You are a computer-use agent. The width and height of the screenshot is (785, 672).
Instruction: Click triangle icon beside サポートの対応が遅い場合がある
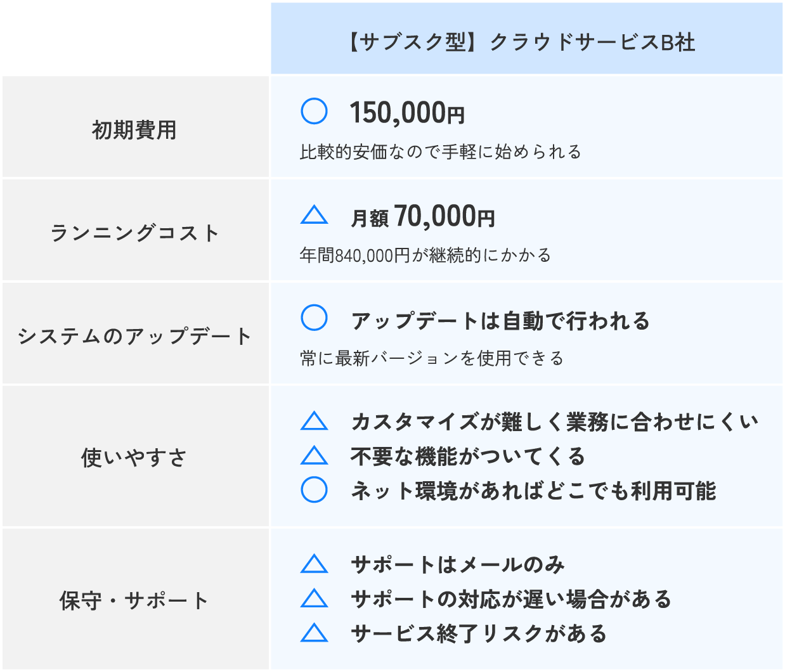[x=314, y=598]
